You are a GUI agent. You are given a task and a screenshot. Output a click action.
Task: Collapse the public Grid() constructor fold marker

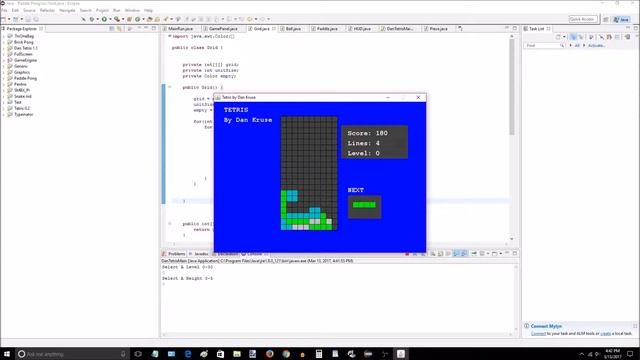pyautogui.click(x=170, y=87)
